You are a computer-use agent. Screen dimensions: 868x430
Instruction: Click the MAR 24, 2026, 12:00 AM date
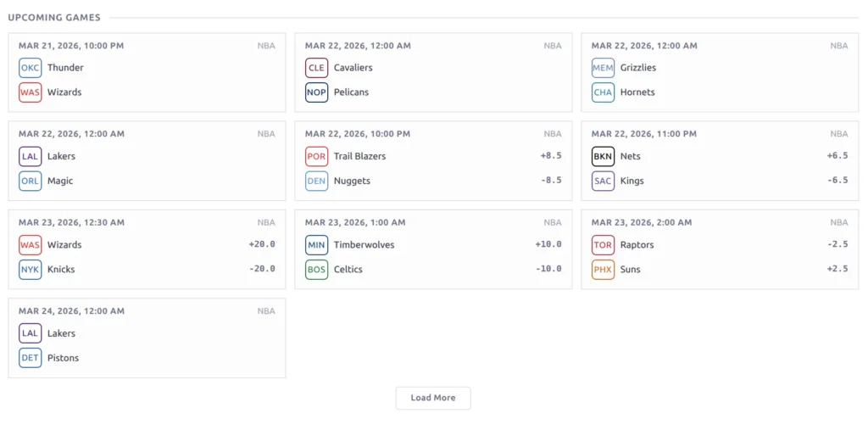click(x=71, y=312)
